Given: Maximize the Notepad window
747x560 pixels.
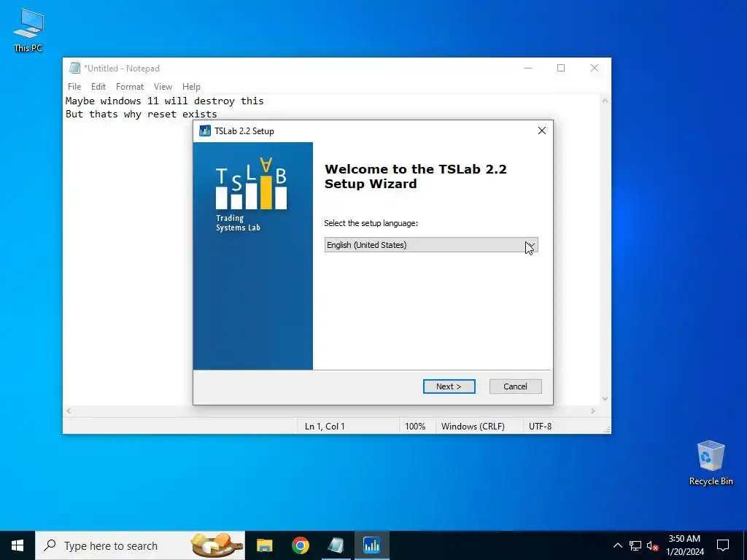Looking at the screenshot, I should 561,68.
